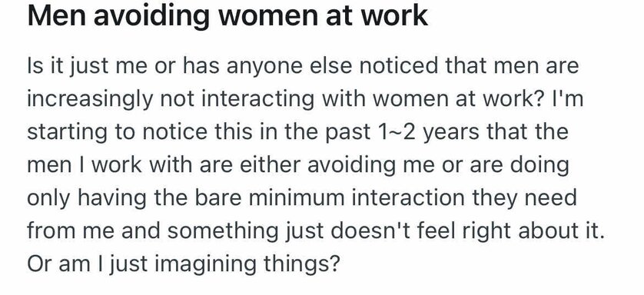This screenshot has width=644, height=295.
Task: Open the post title "Men avoiding women at work"
Action: [227, 15]
